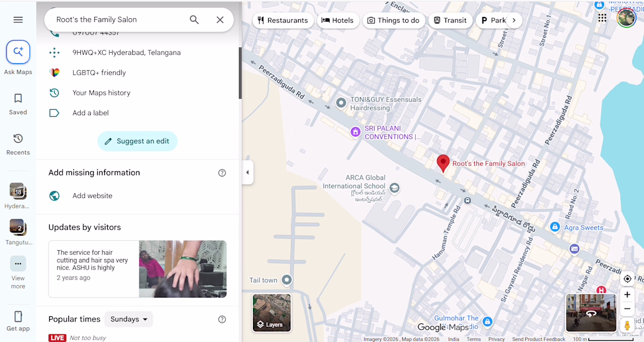644x342 pixels.
Task: Open the Street View thumbnail
Action: [591, 312]
